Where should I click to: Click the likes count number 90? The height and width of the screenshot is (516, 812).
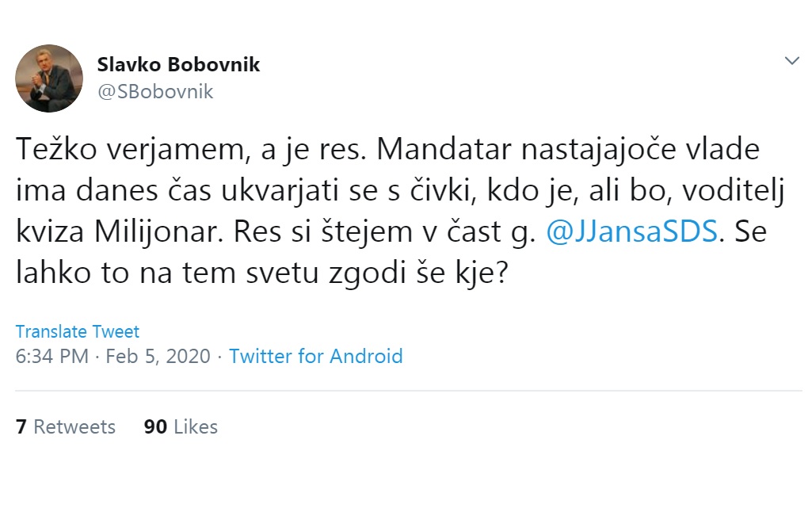point(155,426)
